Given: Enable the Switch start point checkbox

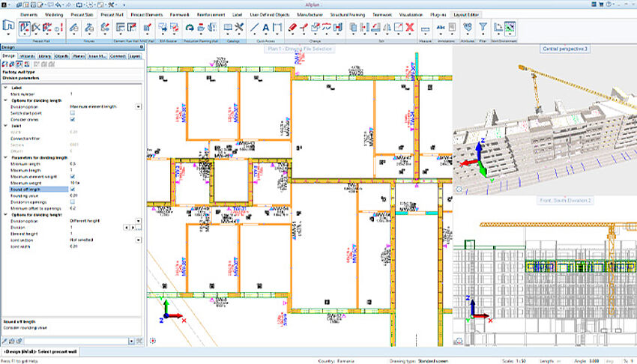Looking at the screenshot, I should (72, 112).
